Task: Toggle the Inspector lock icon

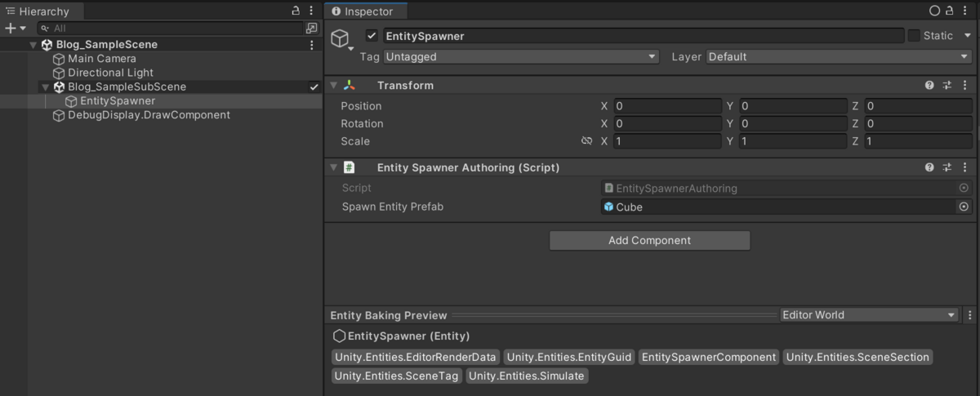Action: tap(950, 11)
